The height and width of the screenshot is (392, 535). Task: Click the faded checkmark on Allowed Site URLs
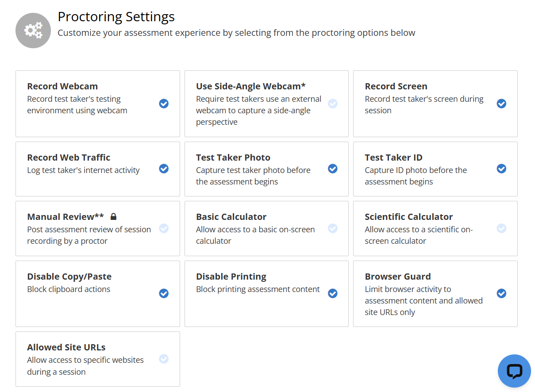tap(164, 359)
